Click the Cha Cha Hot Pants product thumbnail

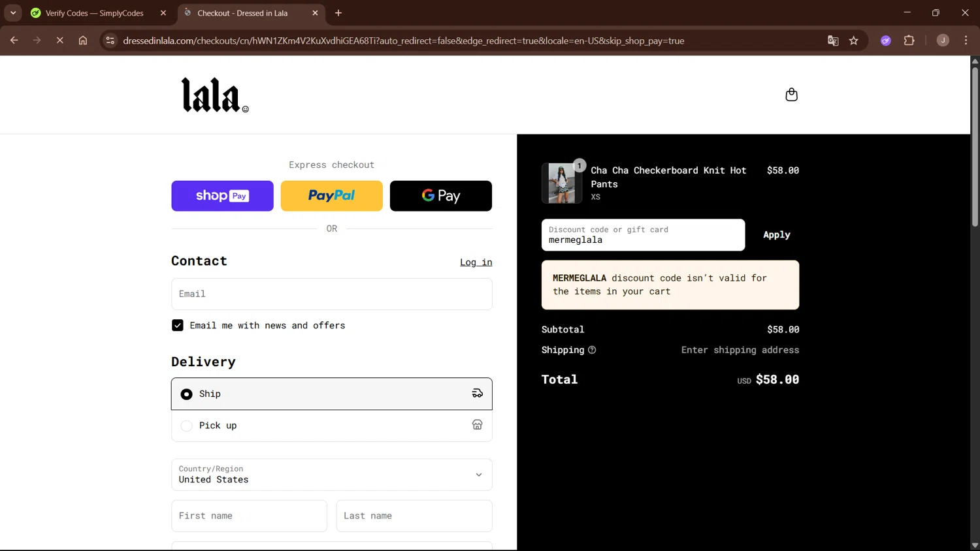(562, 183)
